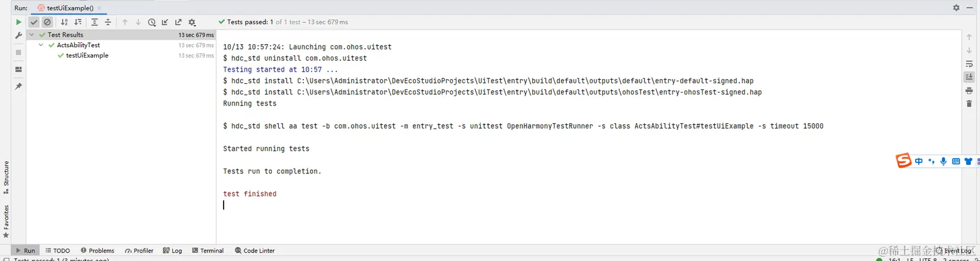
Task: Open test runner settings gear dropdown
Action: [192, 22]
